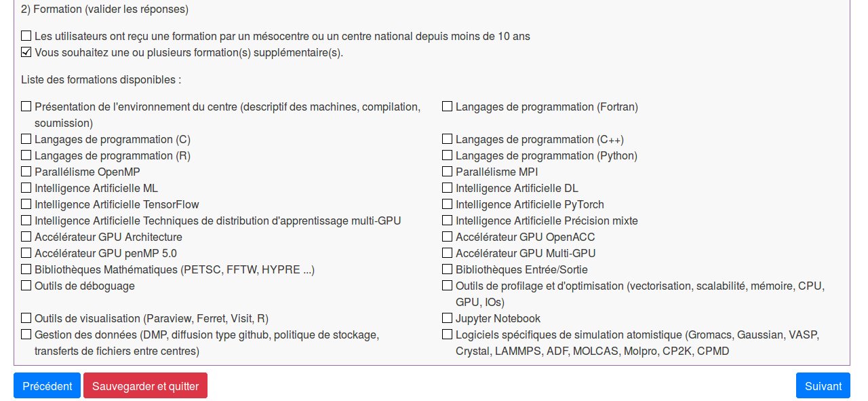Uncheck "Vous souhaitez une ou plusieurs formation(s) supplémentaire(s)"
868x401 pixels.
pyautogui.click(x=26, y=51)
